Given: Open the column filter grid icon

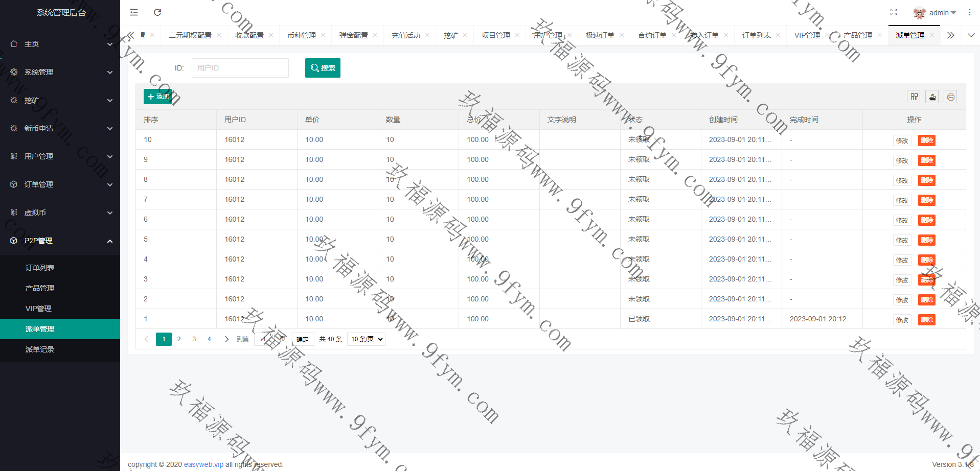Looking at the screenshot, I should (914, 97).
